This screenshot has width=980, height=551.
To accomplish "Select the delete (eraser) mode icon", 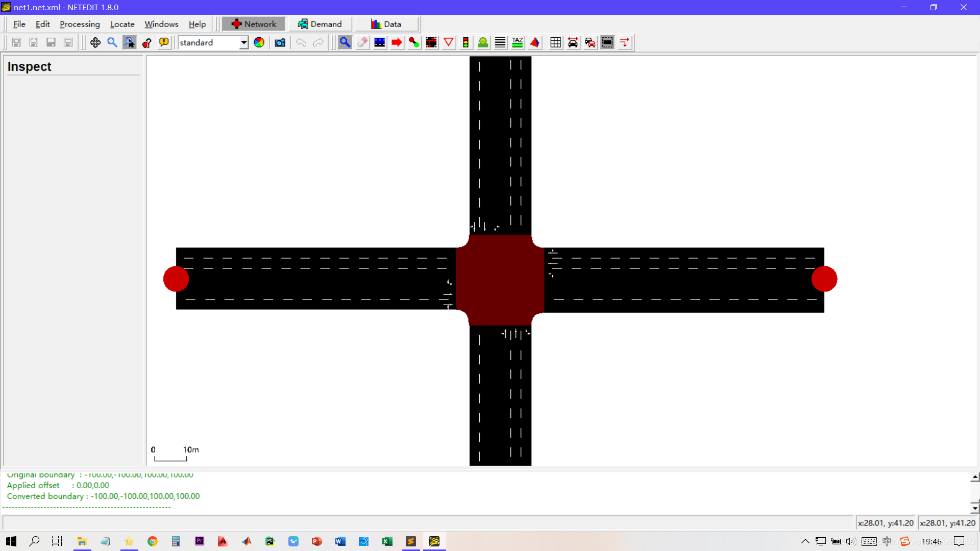I will [x=362, y=42].
